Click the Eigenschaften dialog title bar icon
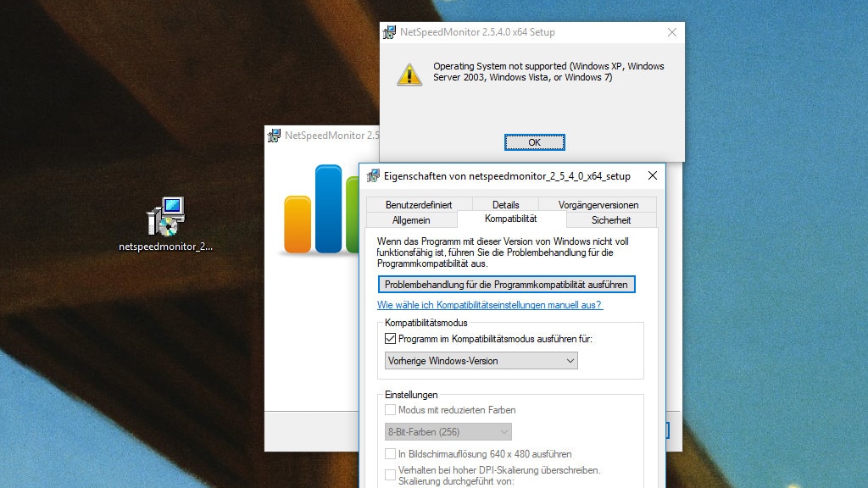Image resolution: width=868 pixels, height=488 pixels. 373,176
